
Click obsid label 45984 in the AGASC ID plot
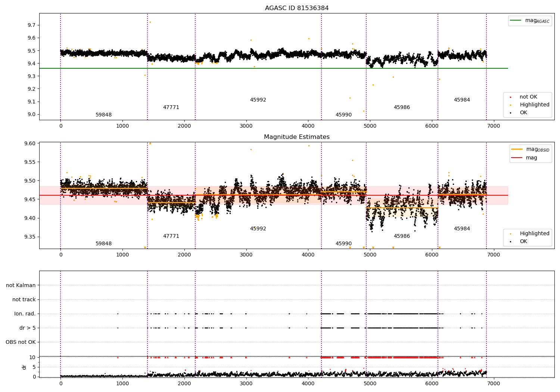pos(462,100)
